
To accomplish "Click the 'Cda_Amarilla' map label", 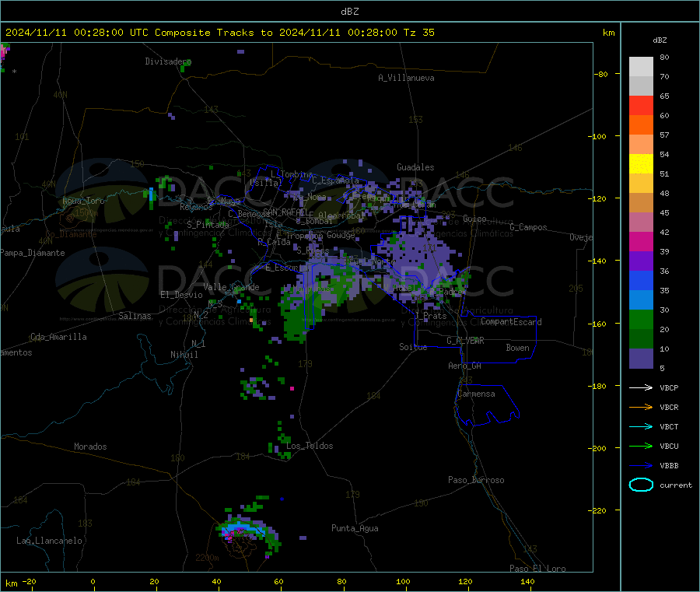I will [x=58, y=337].
